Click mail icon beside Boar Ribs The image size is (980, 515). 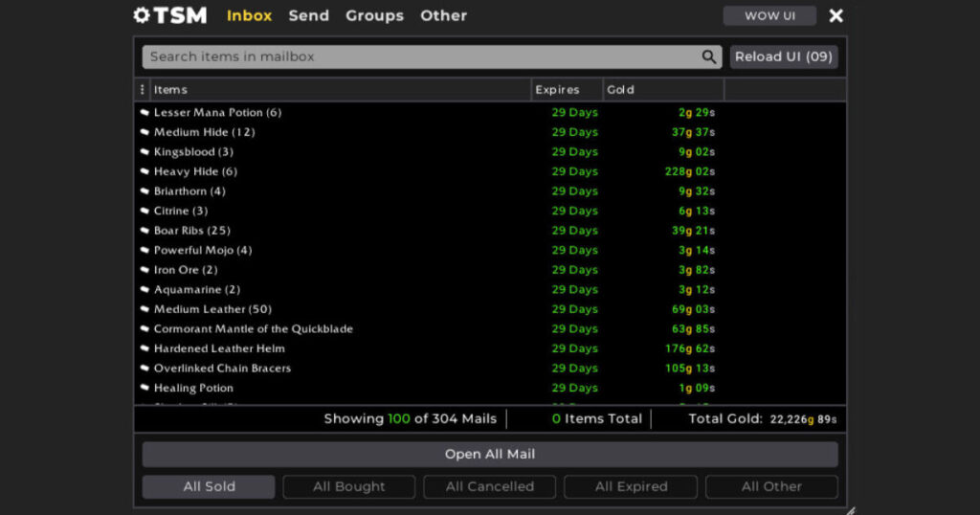point(145,231)
